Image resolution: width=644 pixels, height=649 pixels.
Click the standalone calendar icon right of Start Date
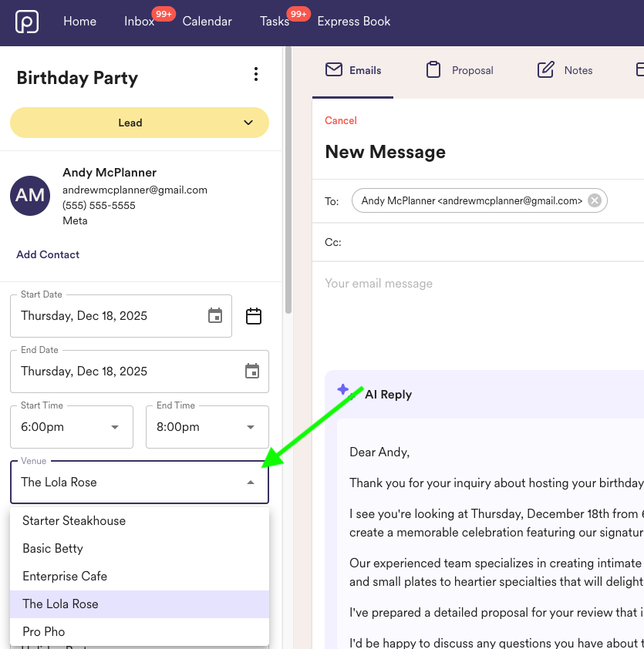[x=254, y=316]
